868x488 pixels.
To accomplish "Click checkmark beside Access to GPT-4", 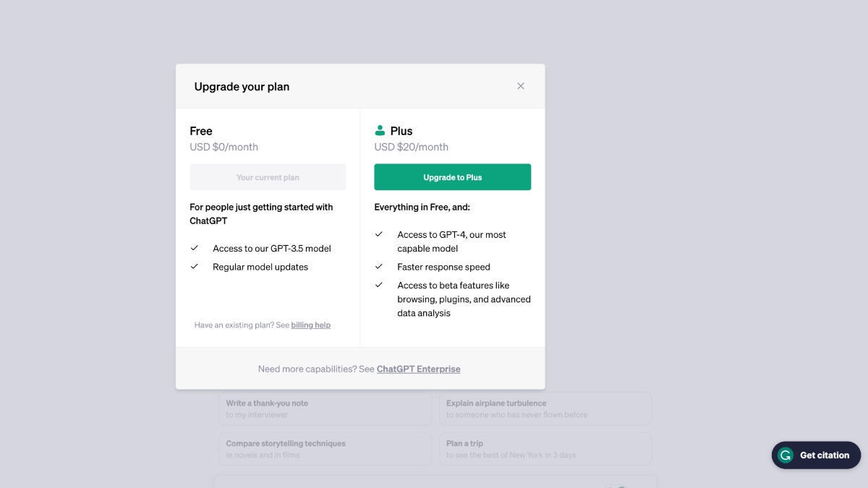I will pyautogui.click(x=379, y=234).
